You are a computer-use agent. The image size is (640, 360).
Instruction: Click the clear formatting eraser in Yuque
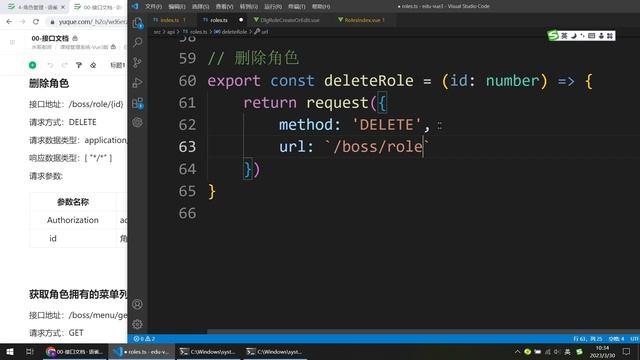pyautogui.click(x=93, y=65)
